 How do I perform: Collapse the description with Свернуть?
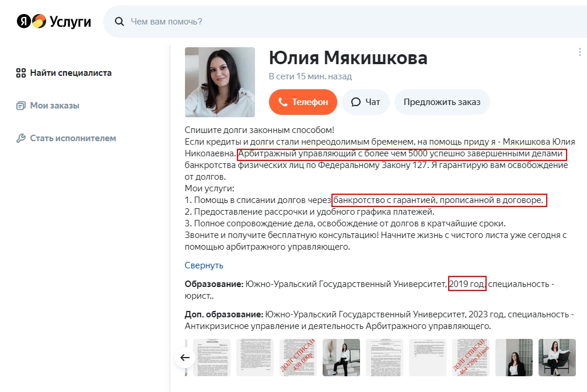tap(204, 265)
